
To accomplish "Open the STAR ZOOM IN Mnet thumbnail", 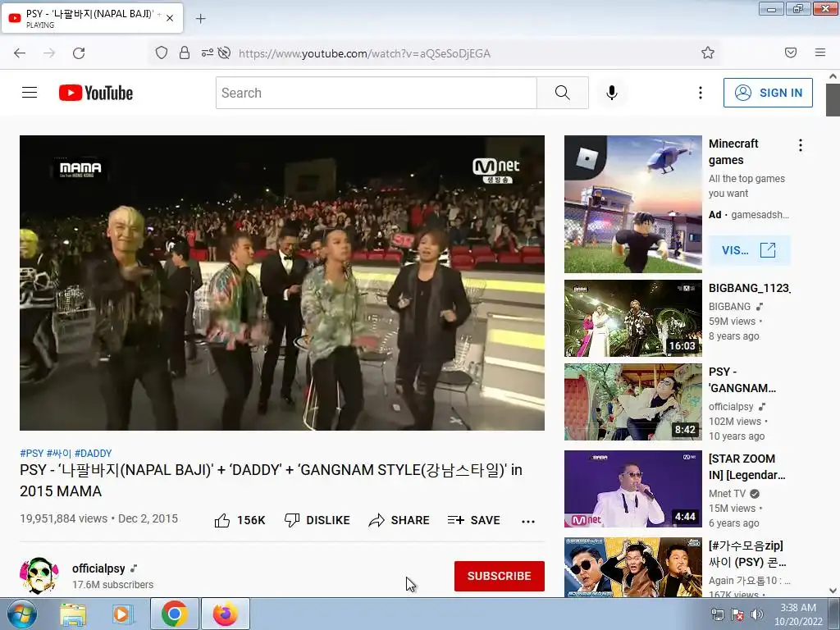I will 632,489.
